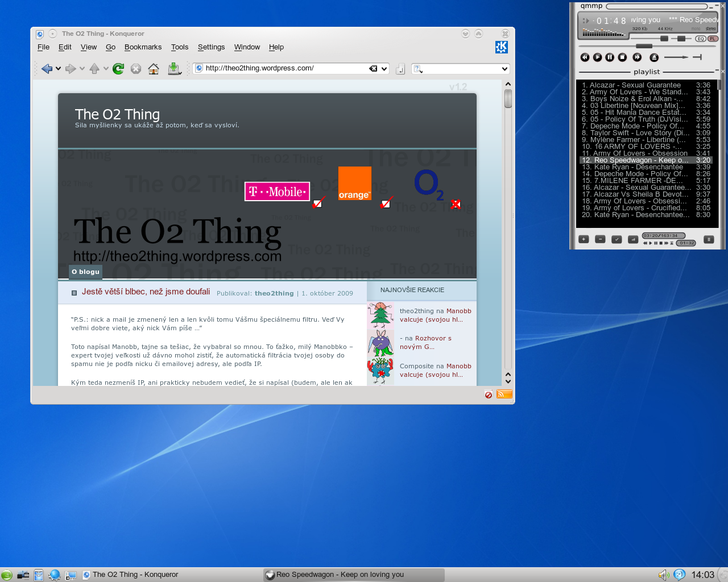
Task: Click author link theo2thing
Action: pos(274,293)
